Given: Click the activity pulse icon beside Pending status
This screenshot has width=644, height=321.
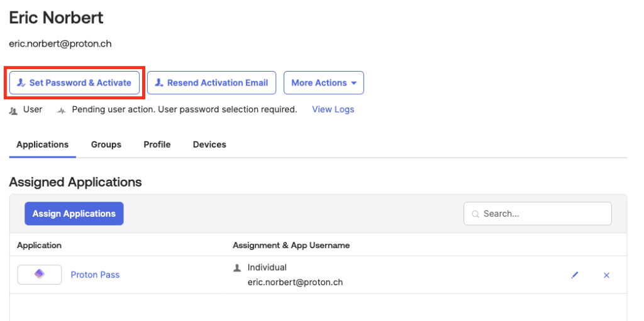Looking at the screenshot, I should pyautogui.click(x=62, y=111).
